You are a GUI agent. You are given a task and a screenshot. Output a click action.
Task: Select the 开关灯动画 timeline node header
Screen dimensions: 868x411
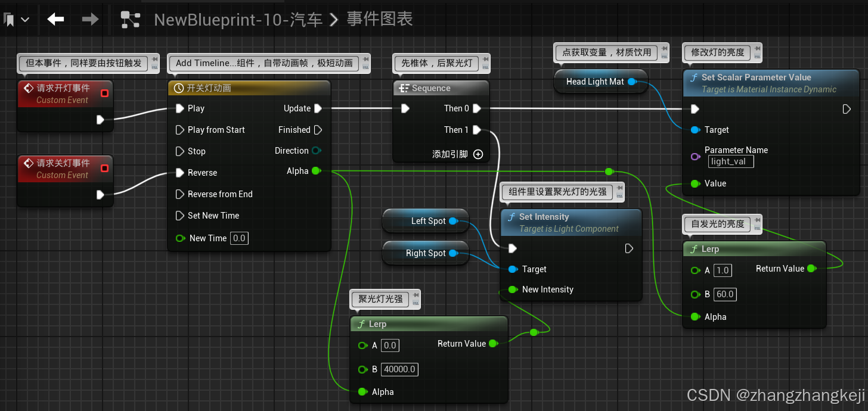pos(249,88)
